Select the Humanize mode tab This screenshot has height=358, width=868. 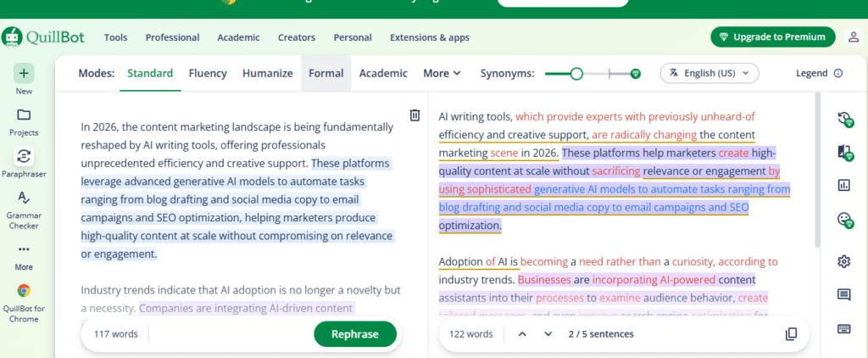pos(267,73)
